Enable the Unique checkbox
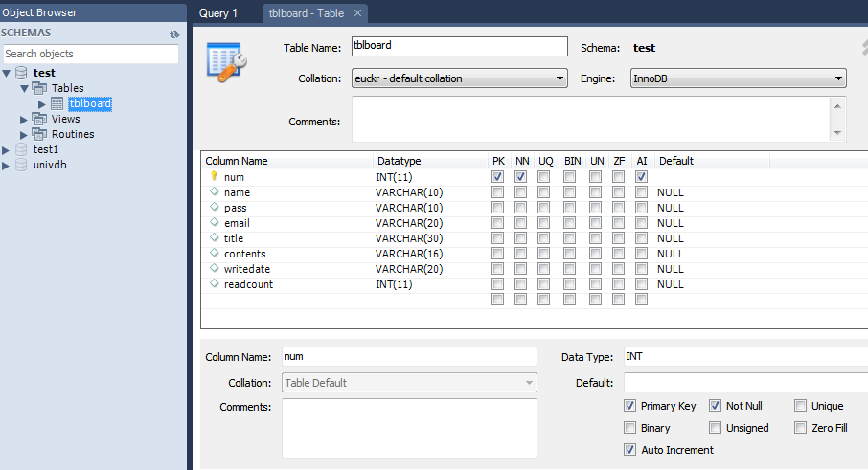 [801, 406]
